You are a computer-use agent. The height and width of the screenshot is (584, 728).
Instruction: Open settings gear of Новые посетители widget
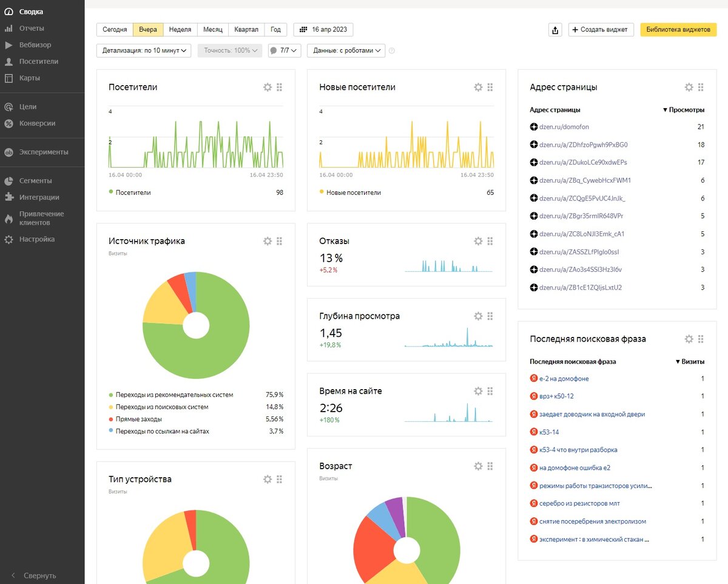coord(478,87)
